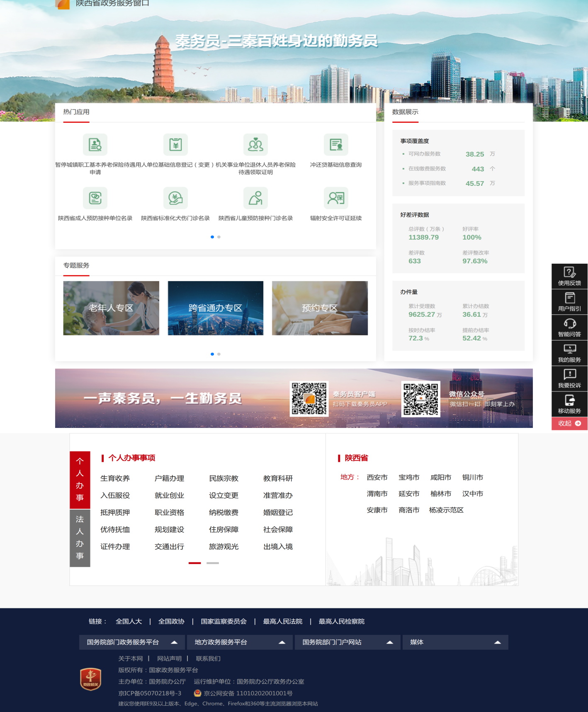Open retiree pension benefit certificate icon
This screenshot has height=712, width=588.
(x=255, y=145)
